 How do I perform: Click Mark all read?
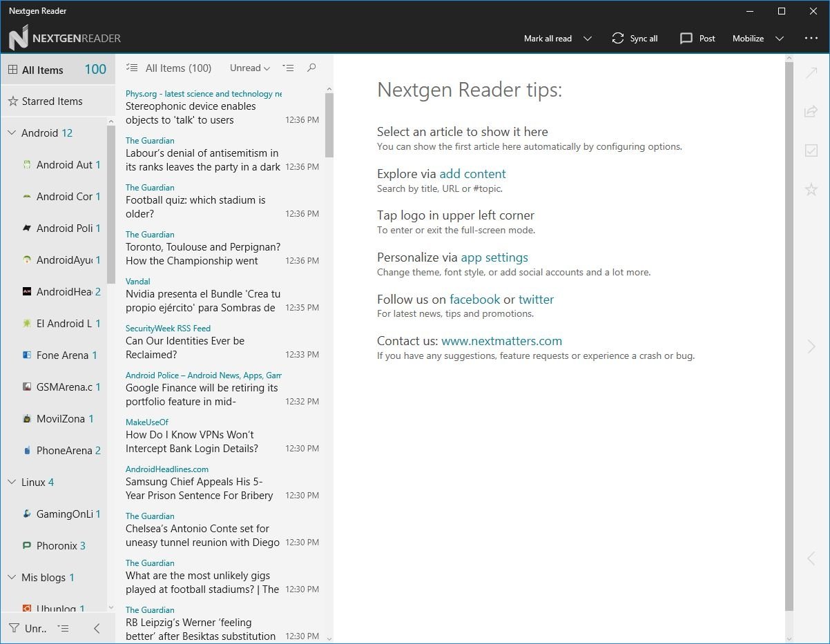[548, 39]
